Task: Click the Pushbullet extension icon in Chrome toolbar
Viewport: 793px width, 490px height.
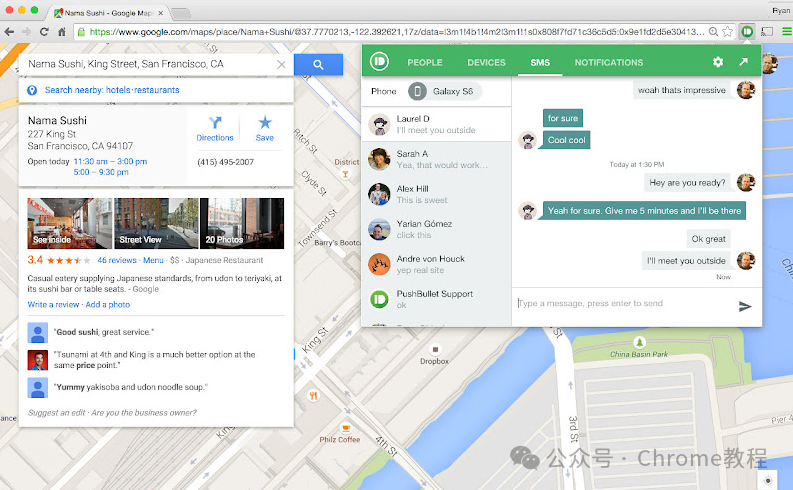Action: pos(746,32)
